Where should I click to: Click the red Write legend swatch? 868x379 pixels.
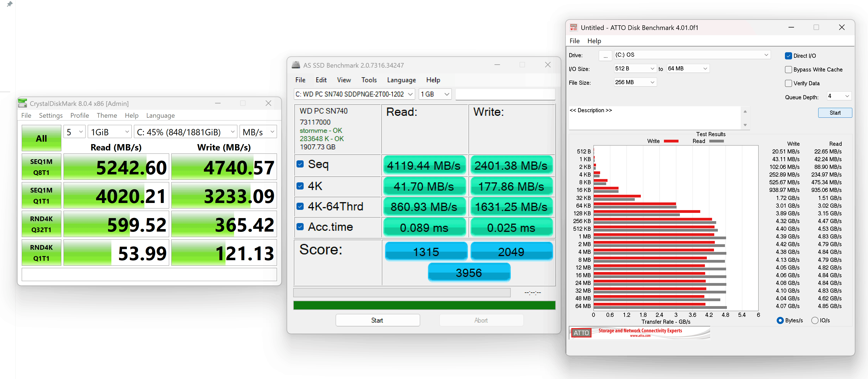[x=671, y=141]
